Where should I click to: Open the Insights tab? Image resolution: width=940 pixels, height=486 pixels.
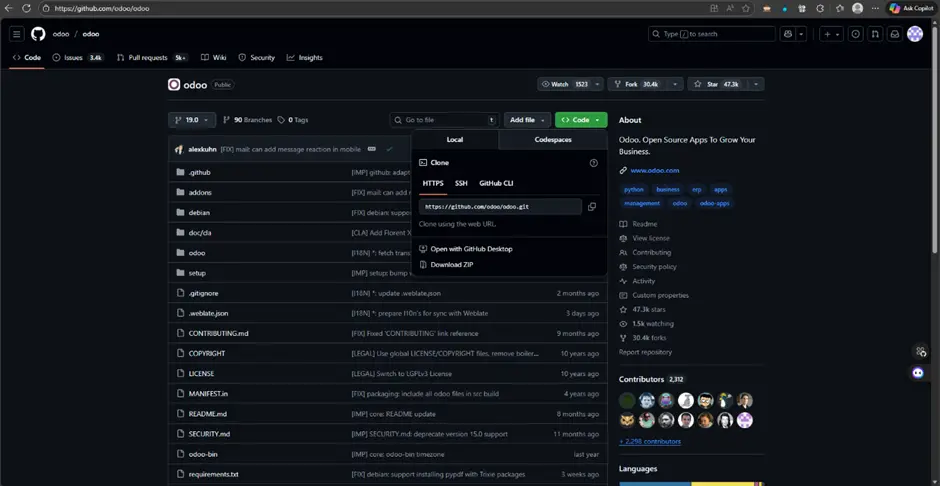tap(305, 58)
